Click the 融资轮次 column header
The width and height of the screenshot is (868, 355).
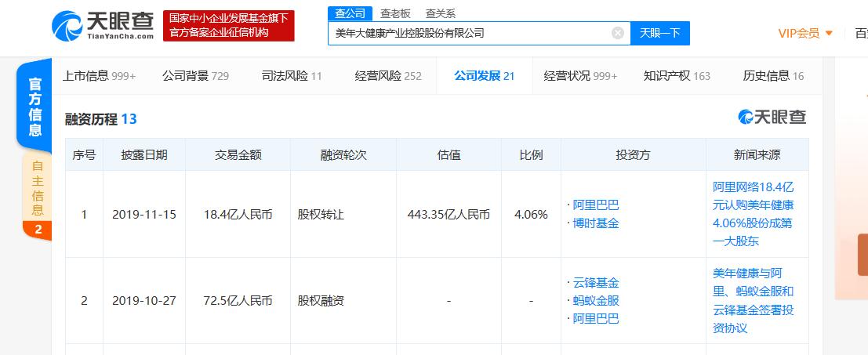tap(343, 155)
